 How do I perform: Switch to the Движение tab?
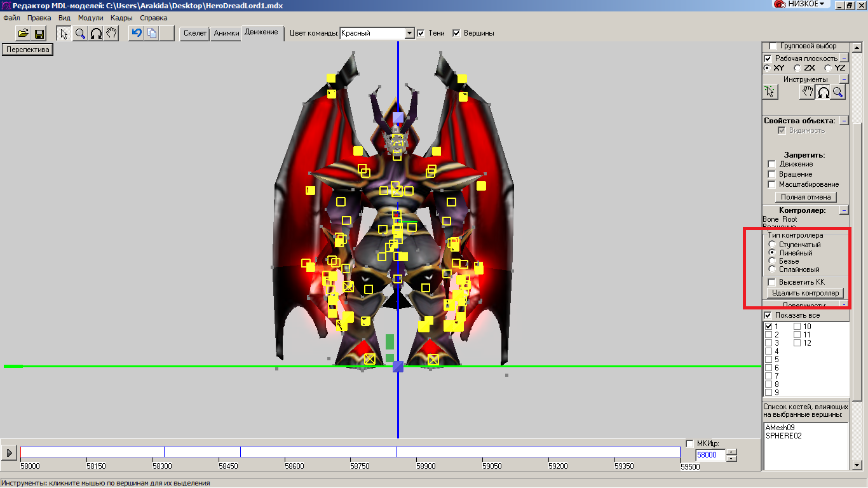point(261,32)
